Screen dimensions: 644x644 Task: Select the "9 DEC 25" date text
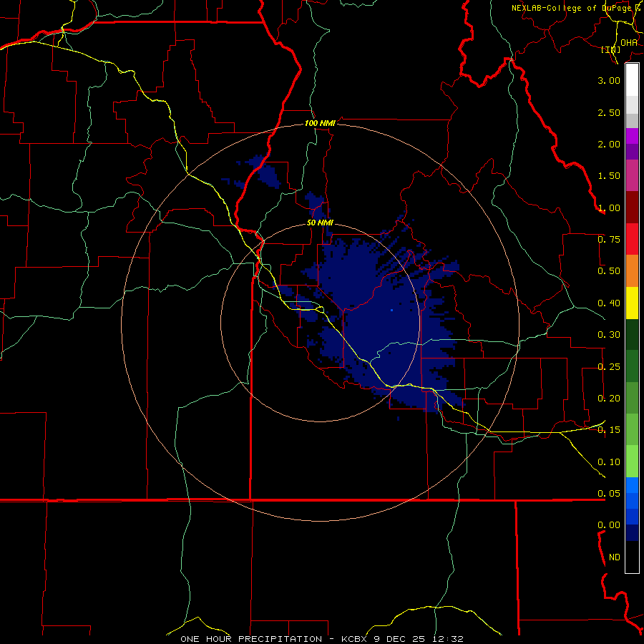(x=399, y=639)
